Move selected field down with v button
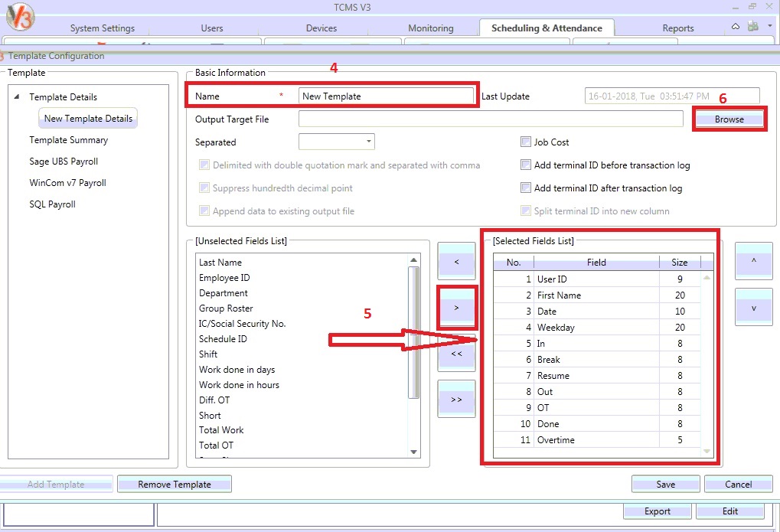This screenshot has width=780, height=532. click(753, 307)
